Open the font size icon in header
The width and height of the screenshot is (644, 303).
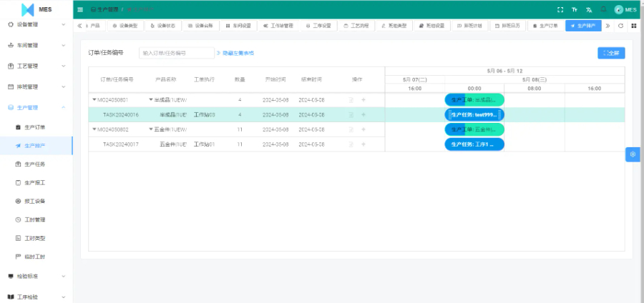click(575, 10)
